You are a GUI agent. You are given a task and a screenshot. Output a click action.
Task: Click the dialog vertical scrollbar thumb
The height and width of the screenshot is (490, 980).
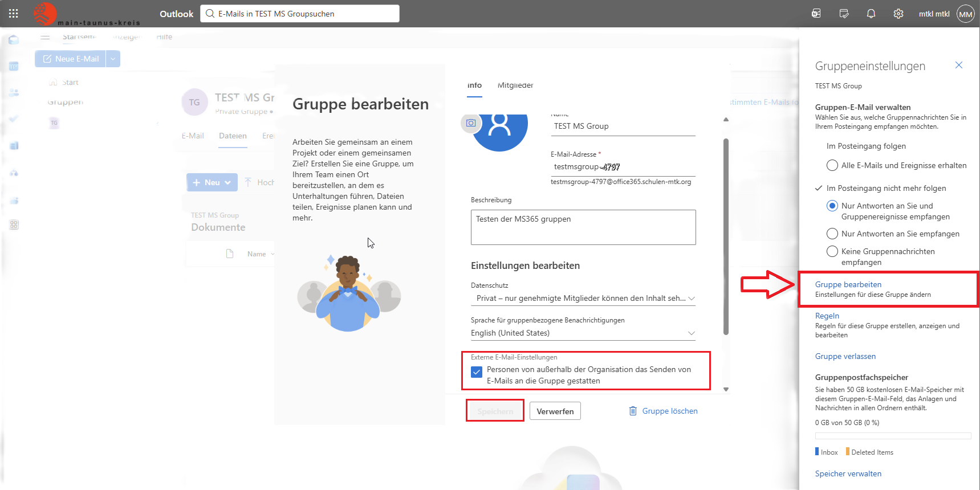(726, 236)
